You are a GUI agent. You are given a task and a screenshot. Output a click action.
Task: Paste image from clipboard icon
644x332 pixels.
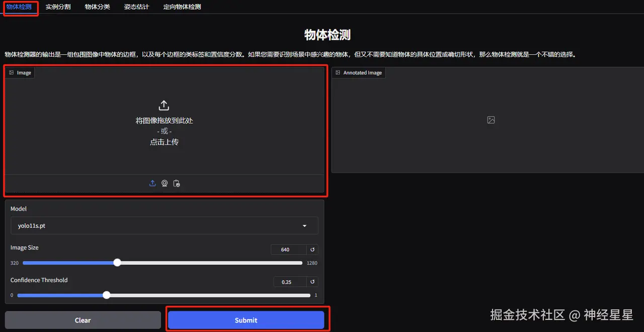point(177,183)
